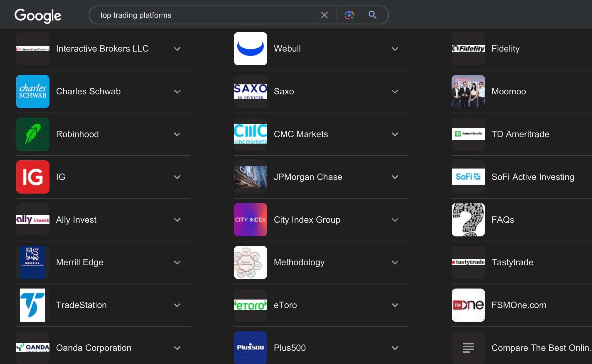Select the Webull name
This screenshot has width=592, height=364.
(x=287, y=49)
